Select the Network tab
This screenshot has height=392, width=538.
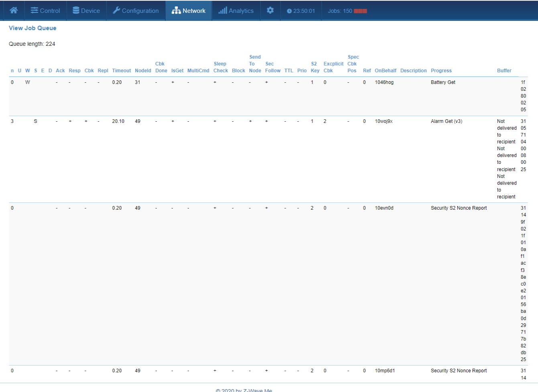[189, 10]
